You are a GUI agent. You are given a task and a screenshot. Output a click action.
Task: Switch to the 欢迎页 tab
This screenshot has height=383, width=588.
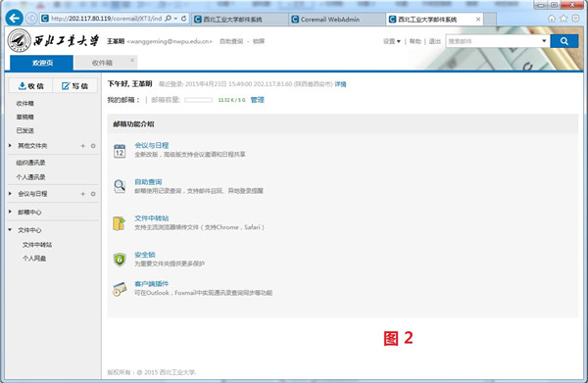click(x=41, y=63)
